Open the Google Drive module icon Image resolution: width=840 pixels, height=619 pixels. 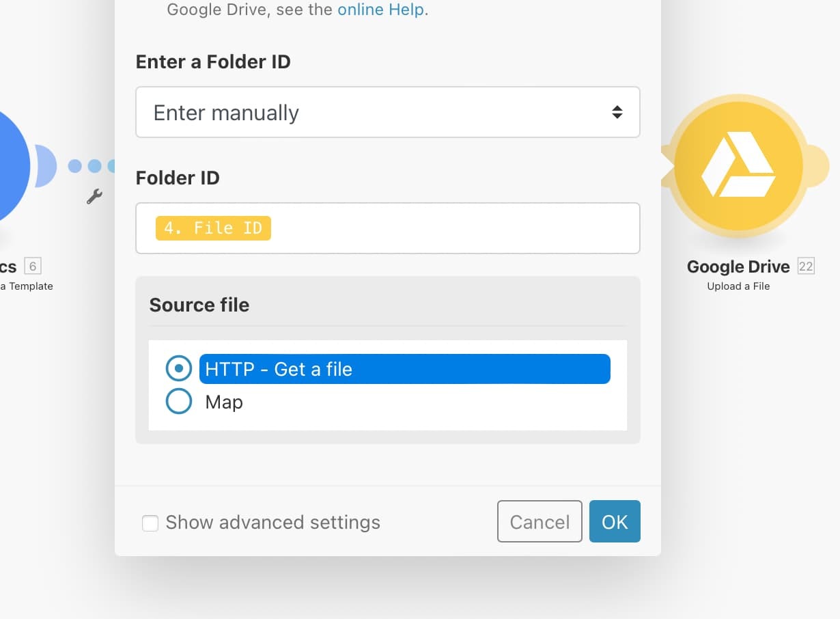click(738, 167)
